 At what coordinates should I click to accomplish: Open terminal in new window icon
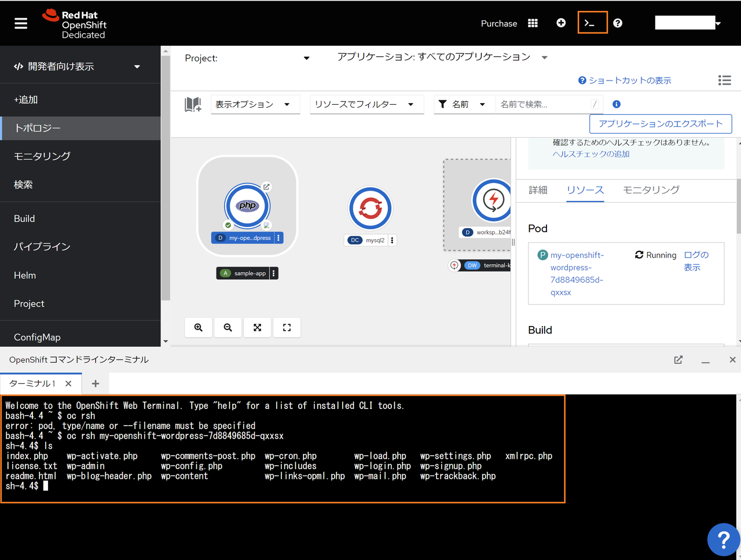[x=678, y=360]
